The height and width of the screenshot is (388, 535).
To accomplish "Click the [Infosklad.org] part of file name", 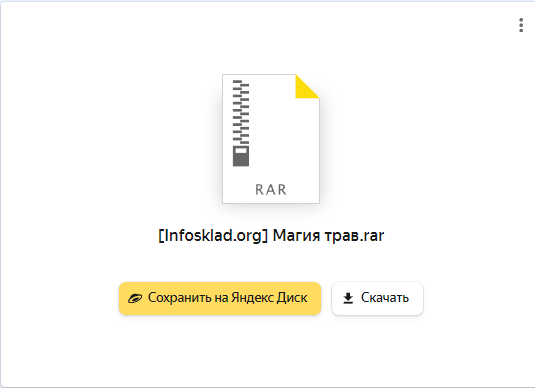I will 213,235.
